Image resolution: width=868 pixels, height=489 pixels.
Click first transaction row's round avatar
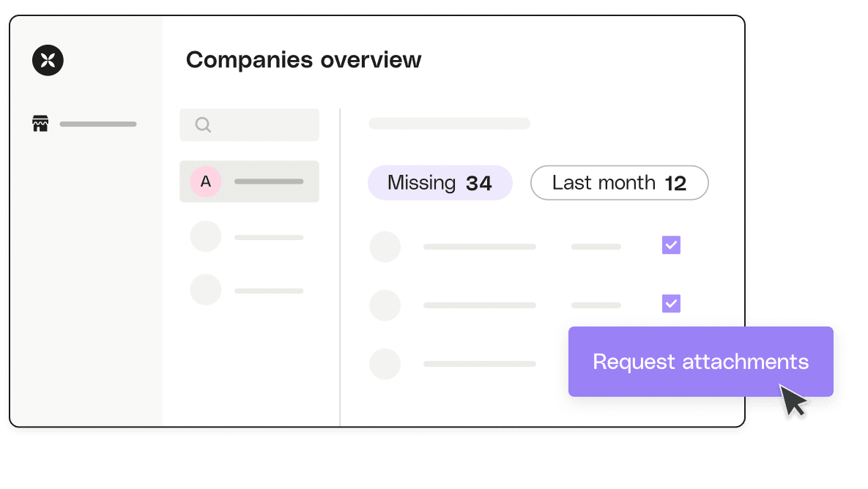(385, 247)
